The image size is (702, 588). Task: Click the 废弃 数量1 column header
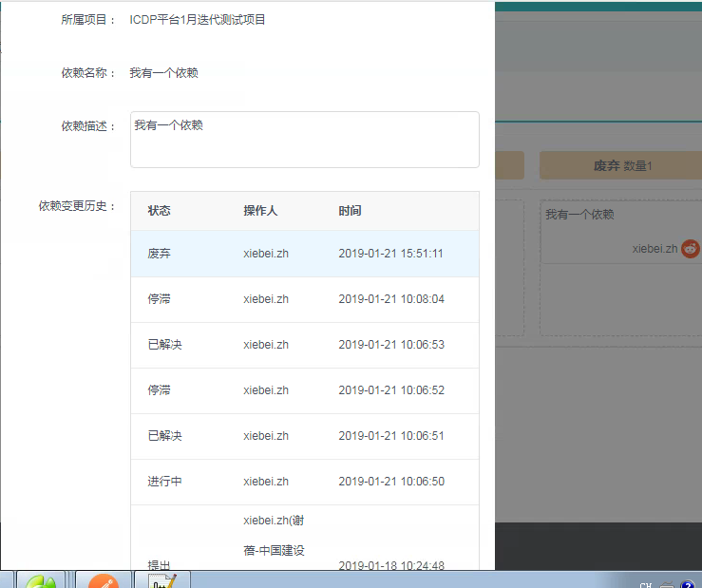622,165
